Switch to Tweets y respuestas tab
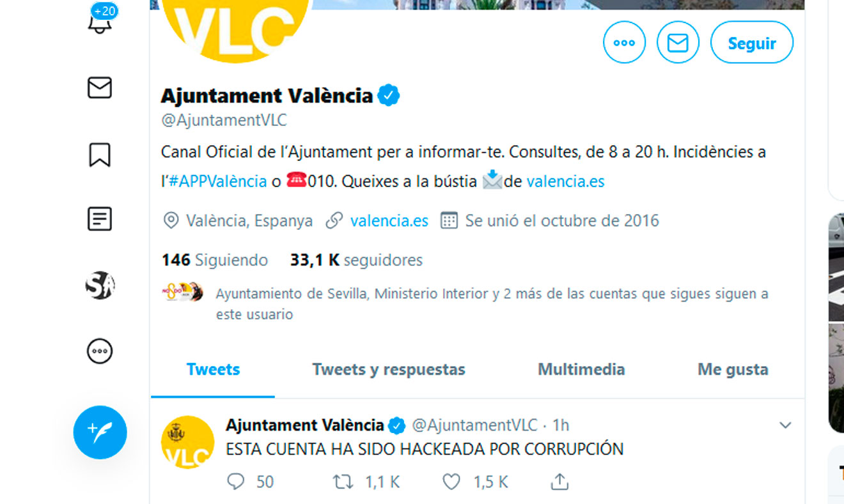 tap(389, 369)
